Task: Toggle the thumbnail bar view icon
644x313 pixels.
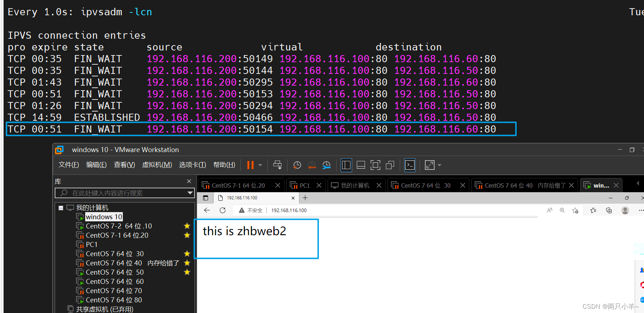Action: (x=361, y=165)
